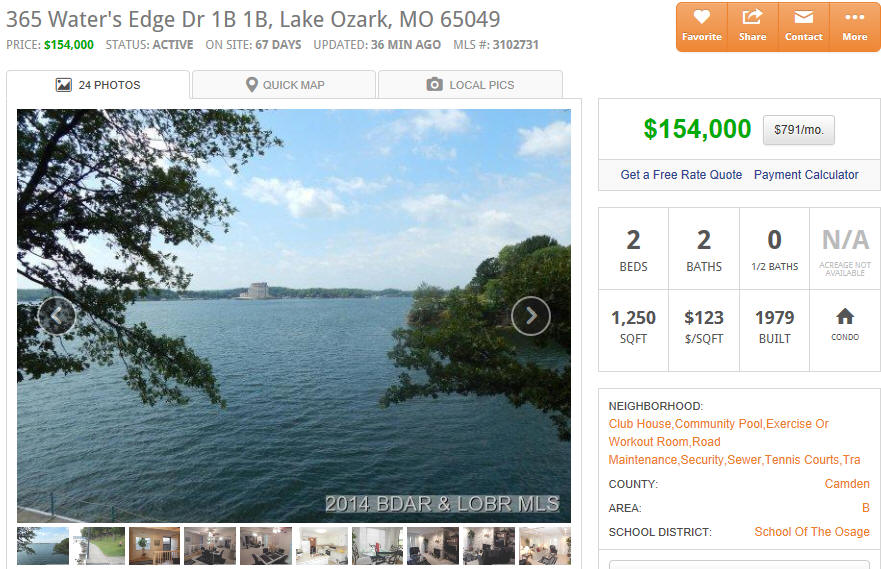Click the area B link
The width and height of the screenshot is (881, 569).
pyautogui.click(x=865, y=508)
